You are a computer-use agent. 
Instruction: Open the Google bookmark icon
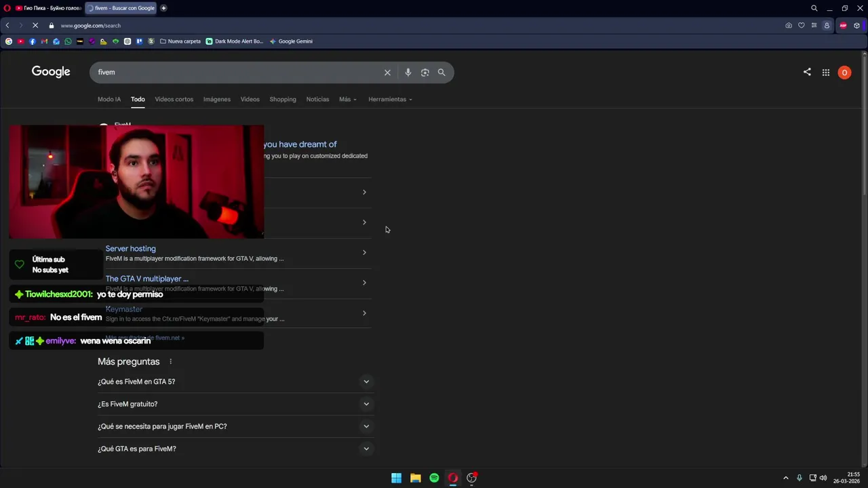[x=9, y=41]
